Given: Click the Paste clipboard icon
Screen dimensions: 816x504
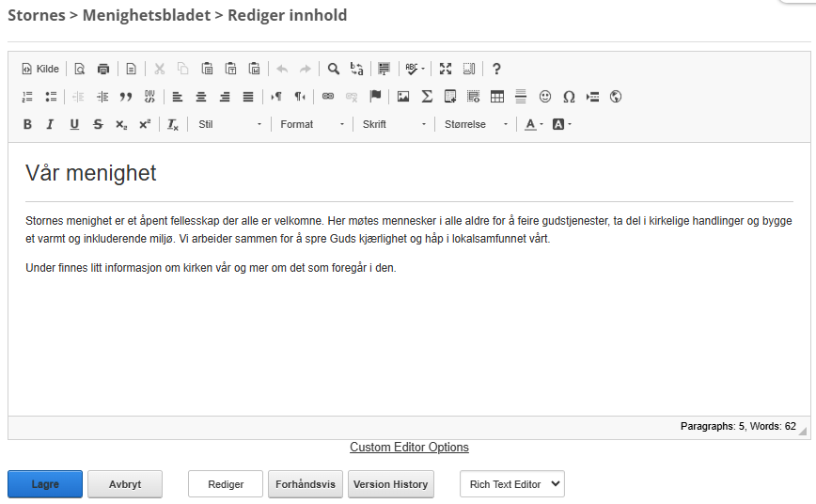Looking at the screenshot, I should pos(207,69).
